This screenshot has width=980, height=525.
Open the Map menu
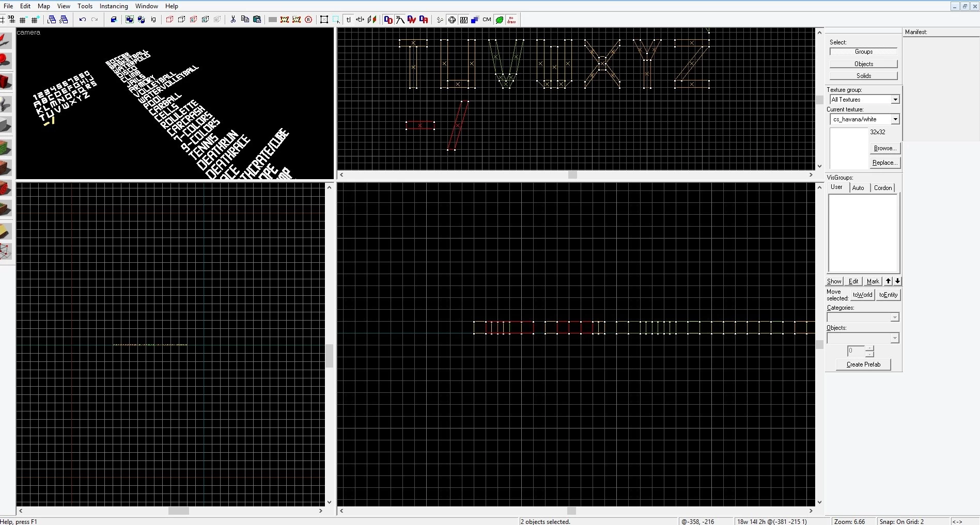pyautogui.click(x=44, y=6)
